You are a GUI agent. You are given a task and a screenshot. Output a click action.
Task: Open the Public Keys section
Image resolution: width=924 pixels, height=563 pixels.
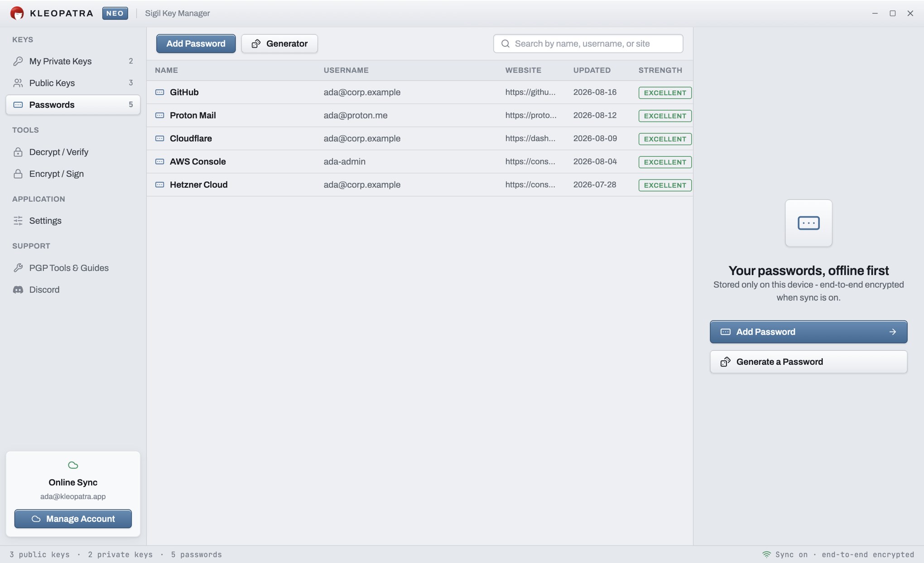coord(73,83)
